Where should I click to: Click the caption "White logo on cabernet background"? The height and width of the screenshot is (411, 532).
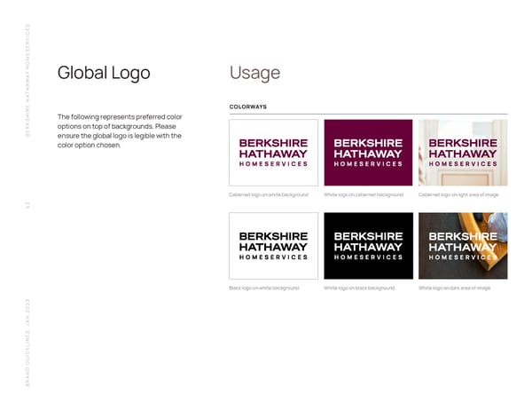(364, 194)
